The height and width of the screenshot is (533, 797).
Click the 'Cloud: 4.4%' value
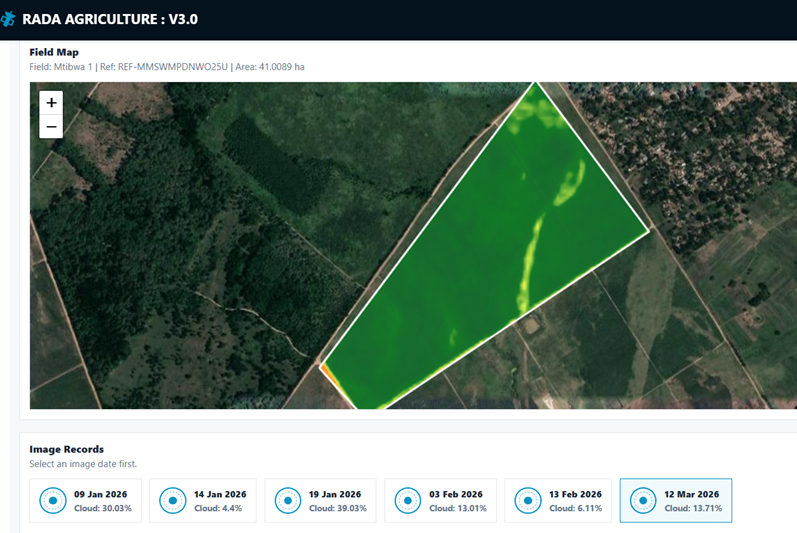pyautogui.click(x=218, y=508)
